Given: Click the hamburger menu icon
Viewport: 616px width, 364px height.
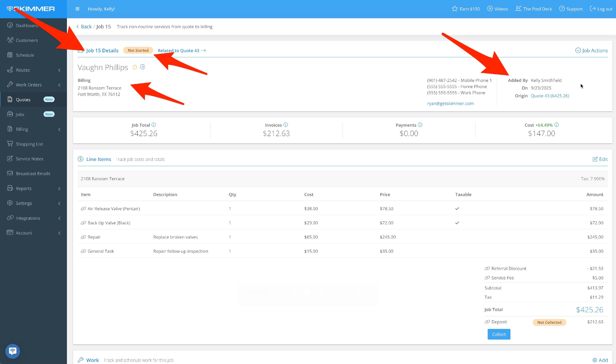Looking at the screenshot, I should coord(77,9).
